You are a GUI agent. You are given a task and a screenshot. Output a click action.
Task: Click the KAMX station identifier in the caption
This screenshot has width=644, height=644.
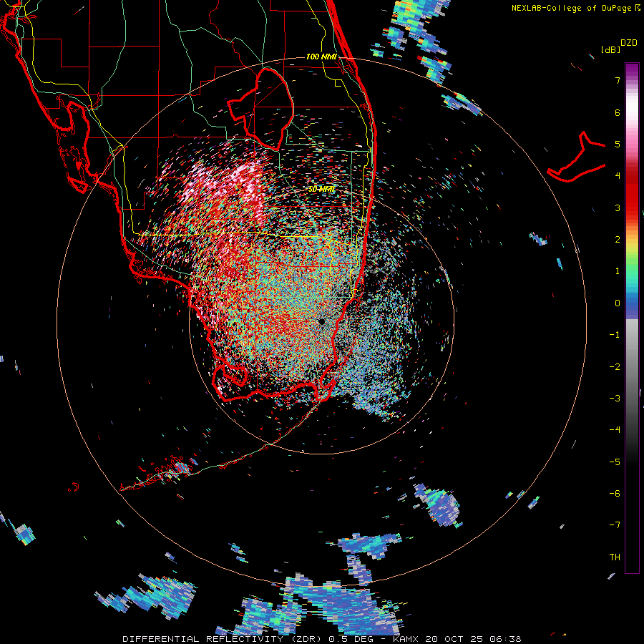[407, 639]
